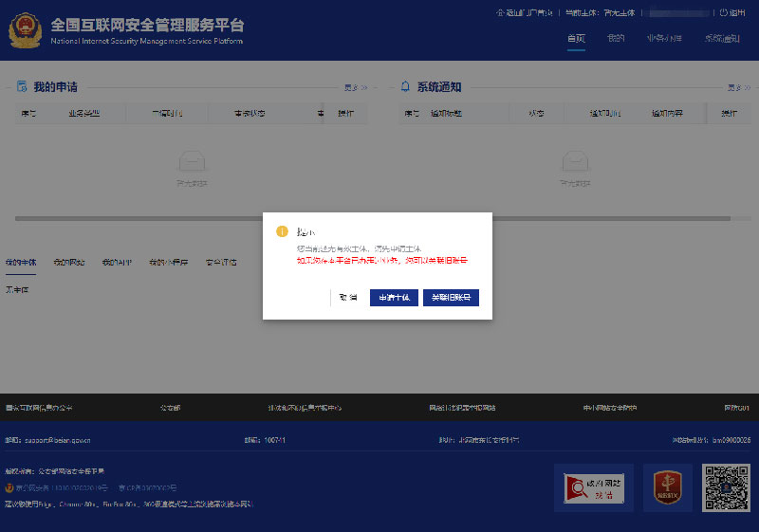Switch to 我的网站 tab

click(x=69, y=262)
